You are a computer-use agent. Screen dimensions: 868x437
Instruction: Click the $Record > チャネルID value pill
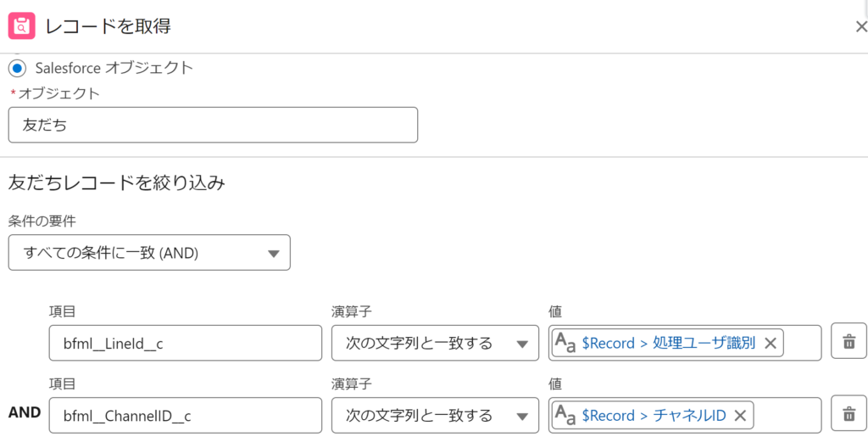coord(653,415)
